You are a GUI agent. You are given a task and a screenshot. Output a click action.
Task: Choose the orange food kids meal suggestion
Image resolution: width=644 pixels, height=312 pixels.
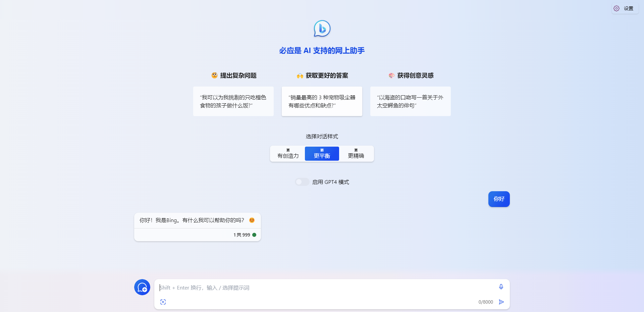[233, 101]
